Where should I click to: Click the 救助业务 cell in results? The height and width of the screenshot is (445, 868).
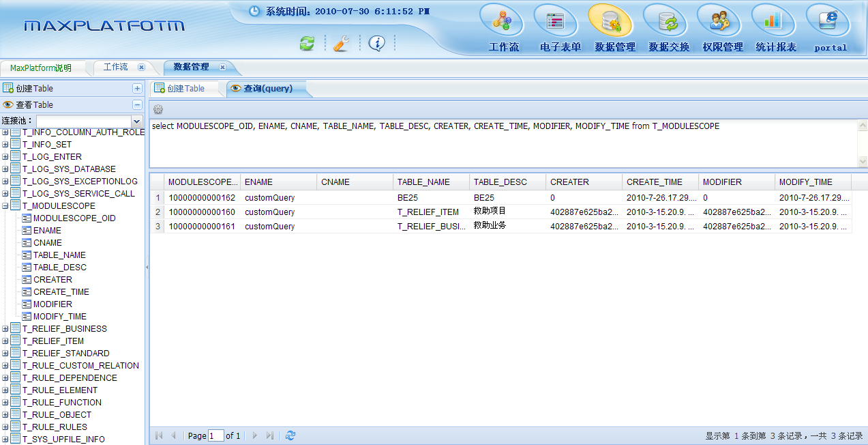507,226
